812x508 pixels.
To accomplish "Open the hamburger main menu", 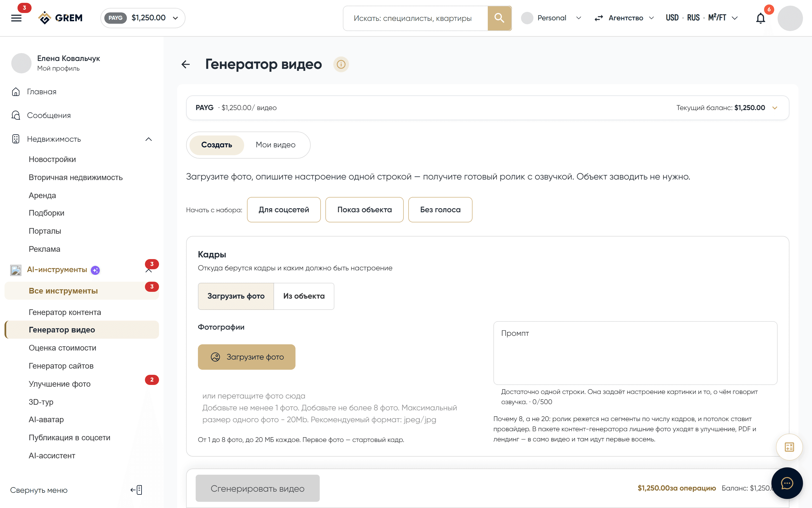I will pos(16,18).
